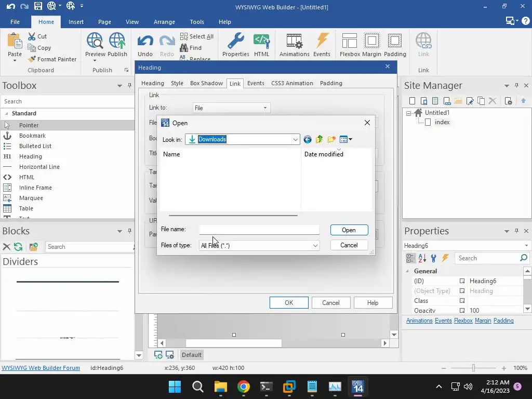Open the Look in folder dropdown

click(295, 139)
